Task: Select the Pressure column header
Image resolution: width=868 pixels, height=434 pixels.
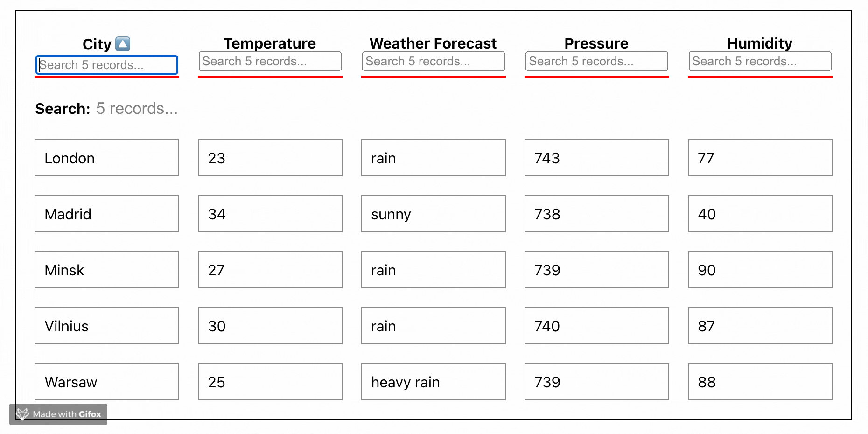Action: 596,43
